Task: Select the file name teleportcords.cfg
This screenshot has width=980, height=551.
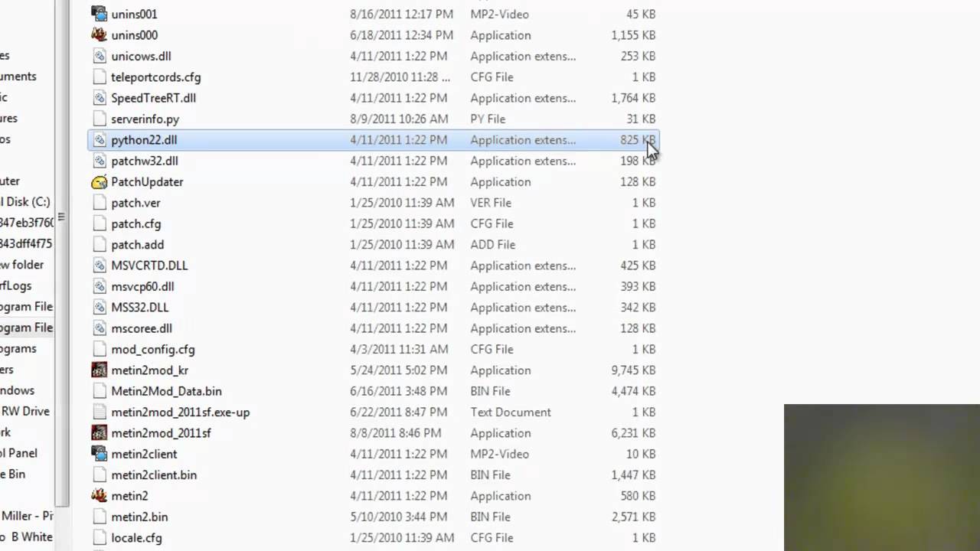Action: pyautogui.click(x=155, y=77)
